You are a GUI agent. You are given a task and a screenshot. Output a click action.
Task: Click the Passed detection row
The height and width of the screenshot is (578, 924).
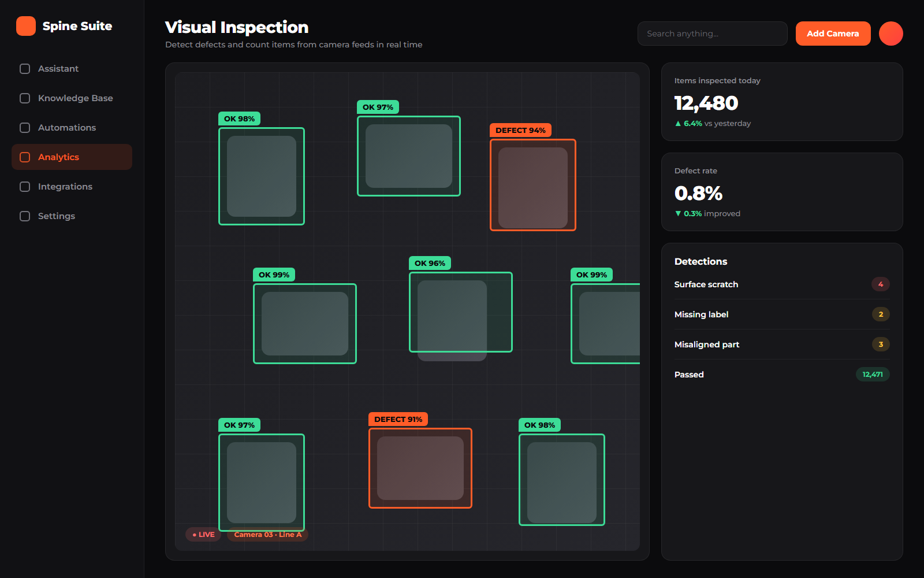pos(782,375)
